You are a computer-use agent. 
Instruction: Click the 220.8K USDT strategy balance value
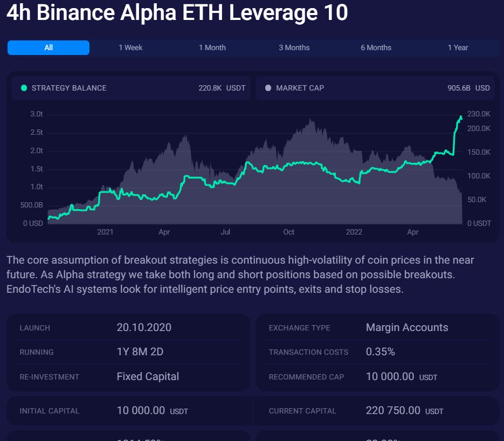pos(222,88)
